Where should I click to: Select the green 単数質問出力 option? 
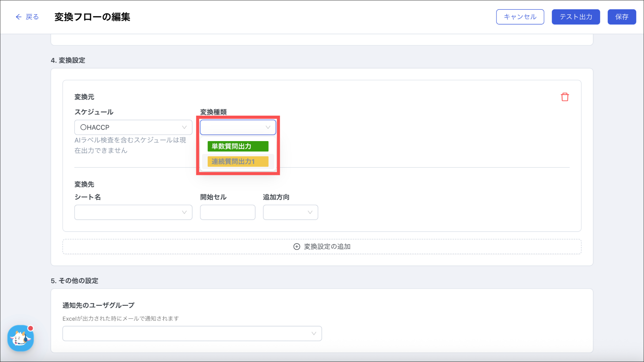[238, 146]
